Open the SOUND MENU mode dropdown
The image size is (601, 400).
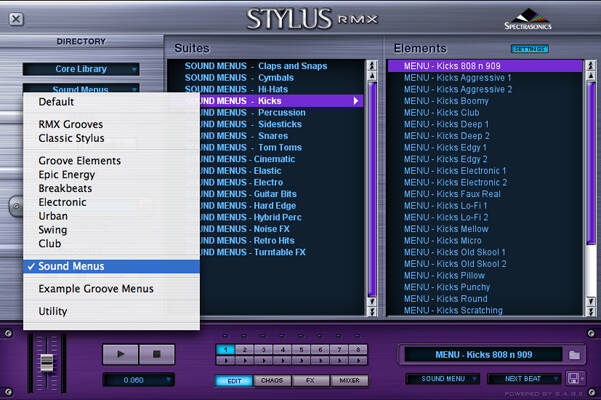pos(443,379)
